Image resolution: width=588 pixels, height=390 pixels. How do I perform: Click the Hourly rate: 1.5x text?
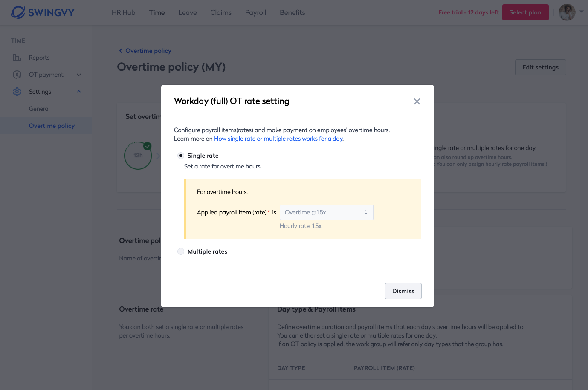[301, 226]
